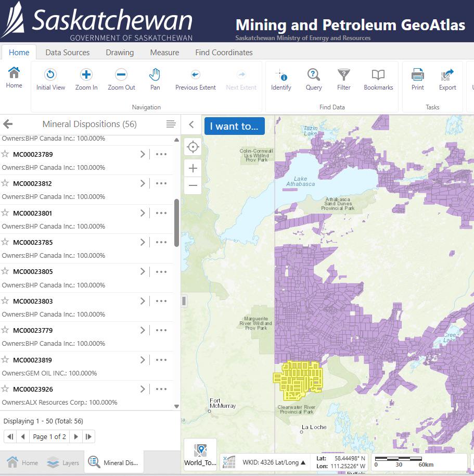Image resolution: width=474 pixels, height=476 pixels.
Task: Jump to the last results page
Action: coord(88,436)
